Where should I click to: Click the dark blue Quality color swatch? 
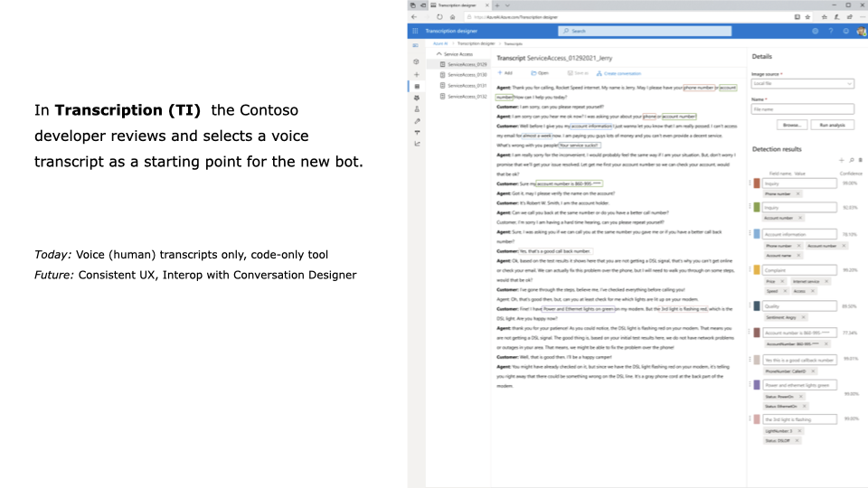(757, 306)
